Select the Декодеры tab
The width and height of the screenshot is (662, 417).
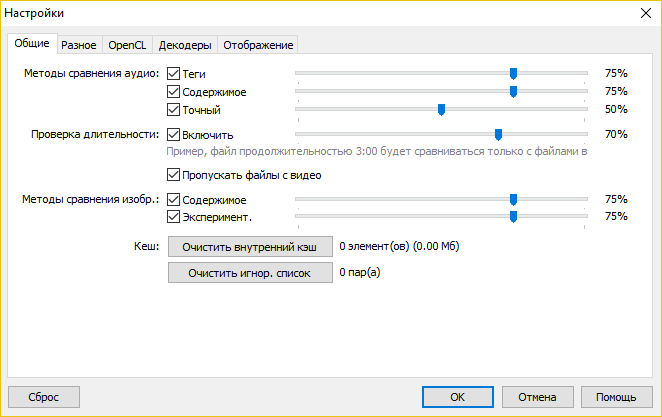[x=186, y=45]
